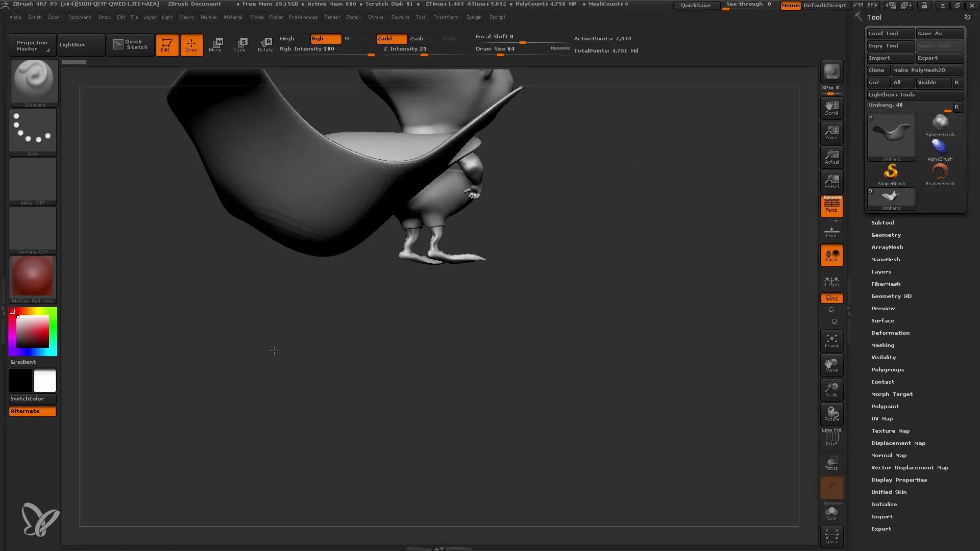
Task: Click the BPR render button
Action: pos(831,71)
